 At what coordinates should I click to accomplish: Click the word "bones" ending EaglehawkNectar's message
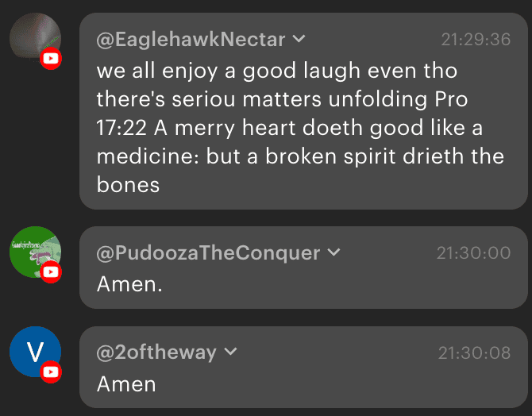click(129, 184)
